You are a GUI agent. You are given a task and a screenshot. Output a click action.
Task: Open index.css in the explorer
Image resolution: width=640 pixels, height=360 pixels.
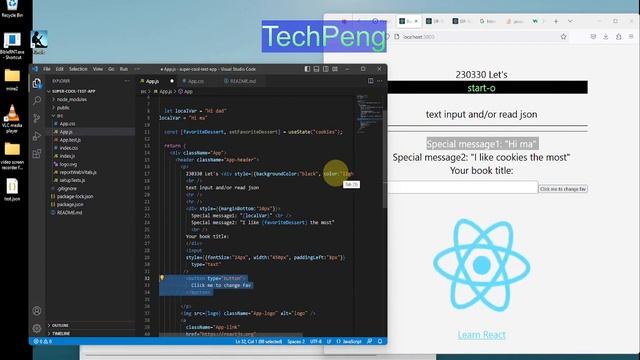(69, 148)
